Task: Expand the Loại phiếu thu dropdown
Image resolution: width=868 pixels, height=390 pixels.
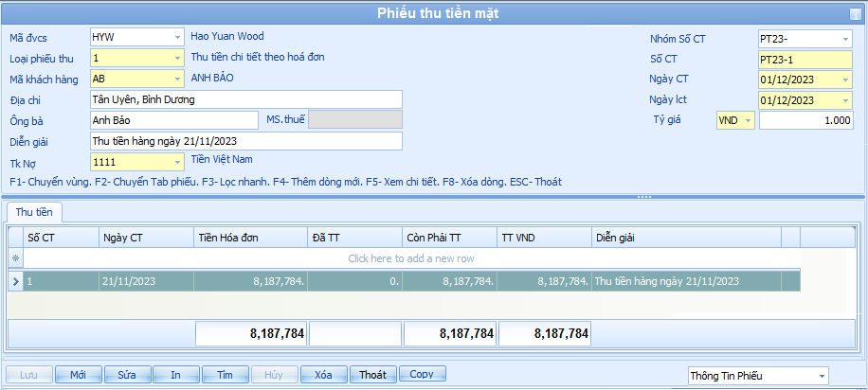Action: pos(178,58)
